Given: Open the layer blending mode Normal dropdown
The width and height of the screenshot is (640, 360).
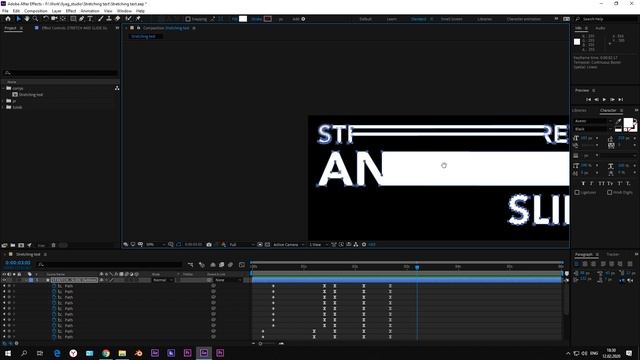Looking at the screenshot, I should point(163,280).
